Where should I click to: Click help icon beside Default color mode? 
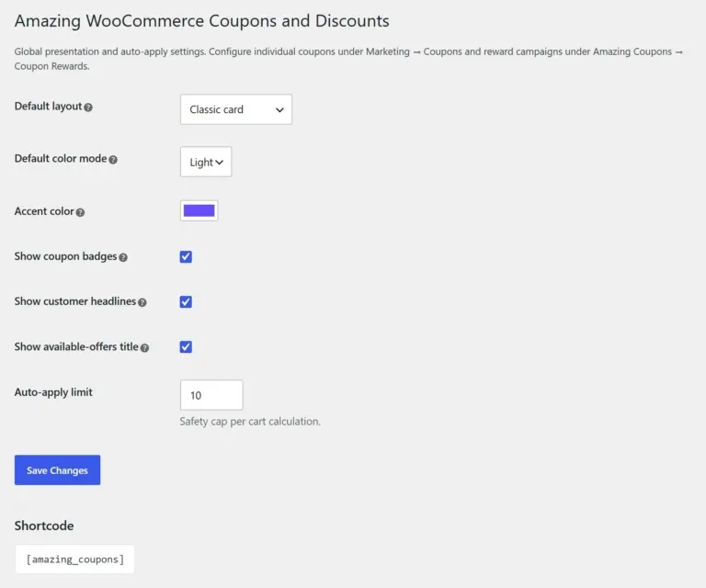113,160
